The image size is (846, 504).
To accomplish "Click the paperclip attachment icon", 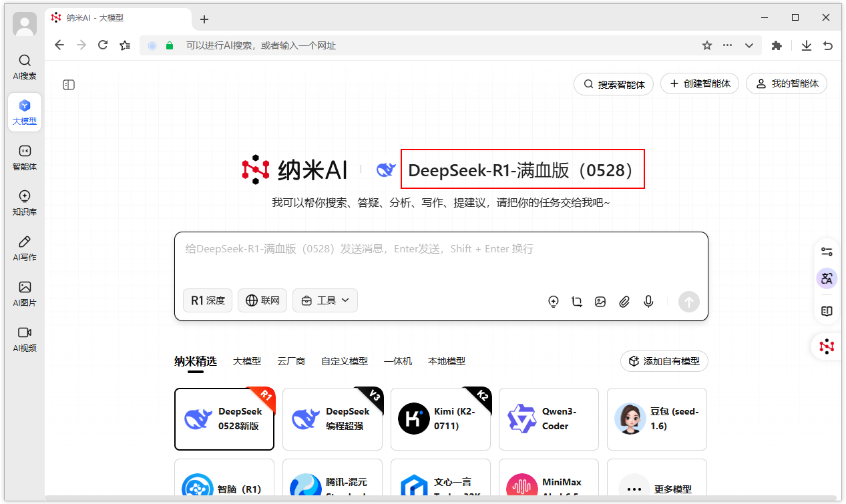I will pyautogui.click(x=624, y=302).
